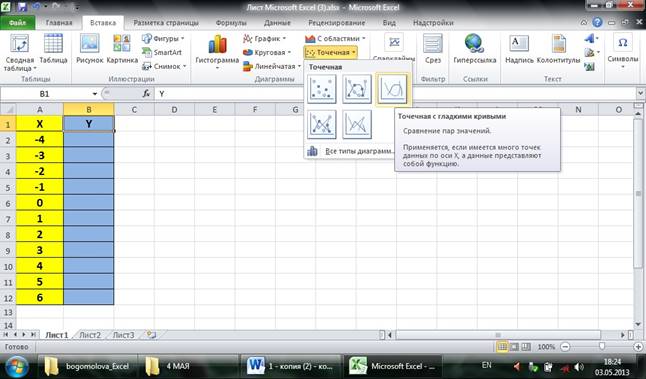The width and height of the screenshot is (646, 379).
Task: Switch to Page Layout view in status bar
Action: 514,347
